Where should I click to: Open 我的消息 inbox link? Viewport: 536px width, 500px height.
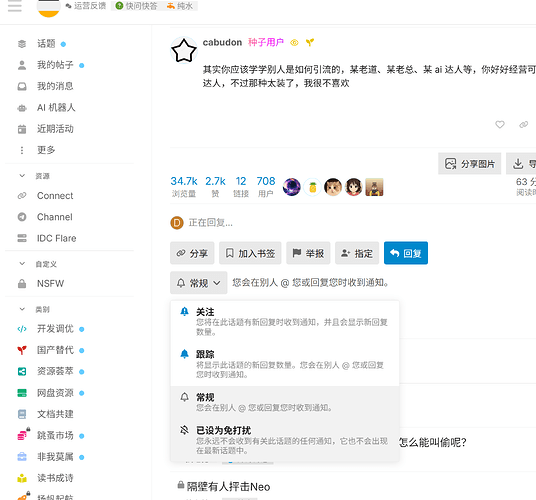[x=55, y=86]
